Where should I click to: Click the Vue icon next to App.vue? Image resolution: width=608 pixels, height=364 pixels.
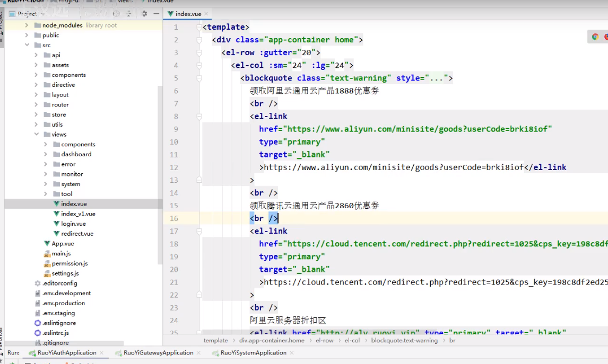[x=47, y=243]
